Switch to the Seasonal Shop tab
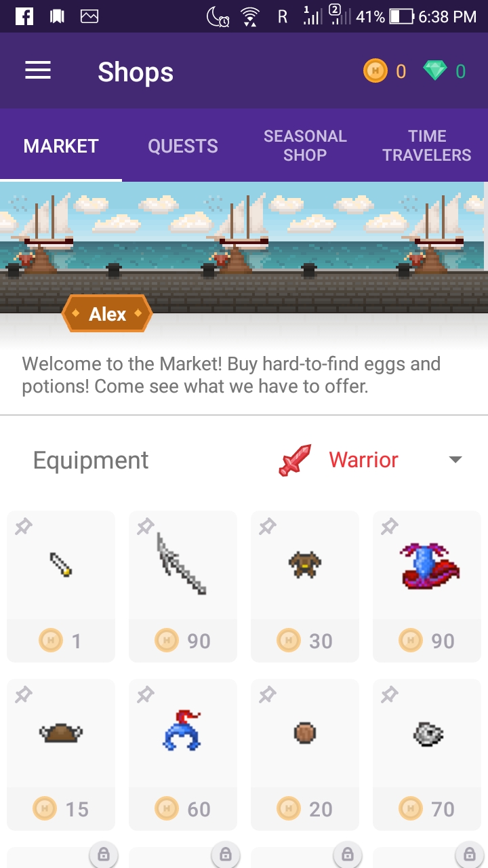 pyautogui.click(x=305, y=145)
